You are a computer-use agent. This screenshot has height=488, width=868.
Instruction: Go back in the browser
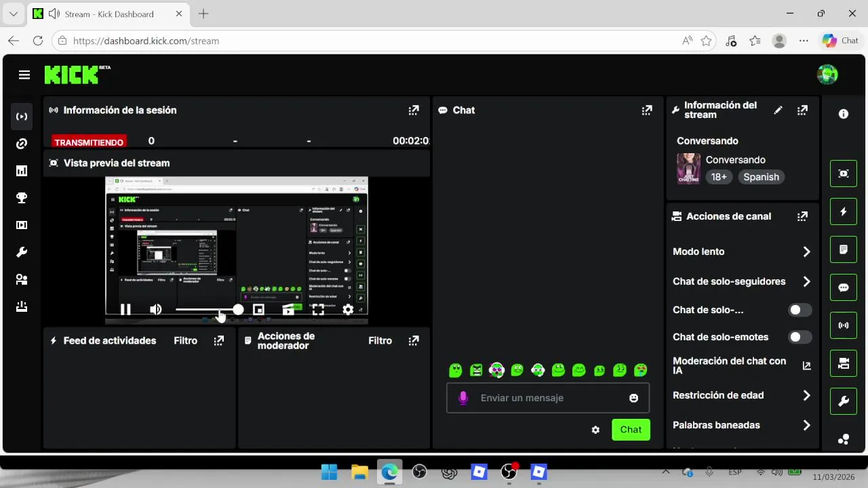(x=14, y=41)
